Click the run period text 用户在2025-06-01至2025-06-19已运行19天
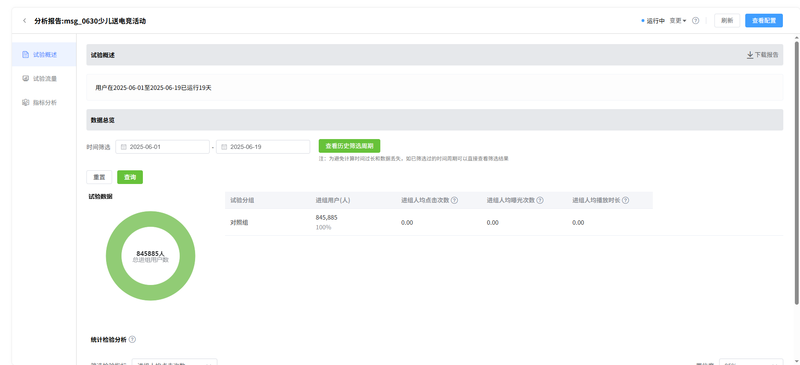800x365 pixels. [x=153, y=88]
